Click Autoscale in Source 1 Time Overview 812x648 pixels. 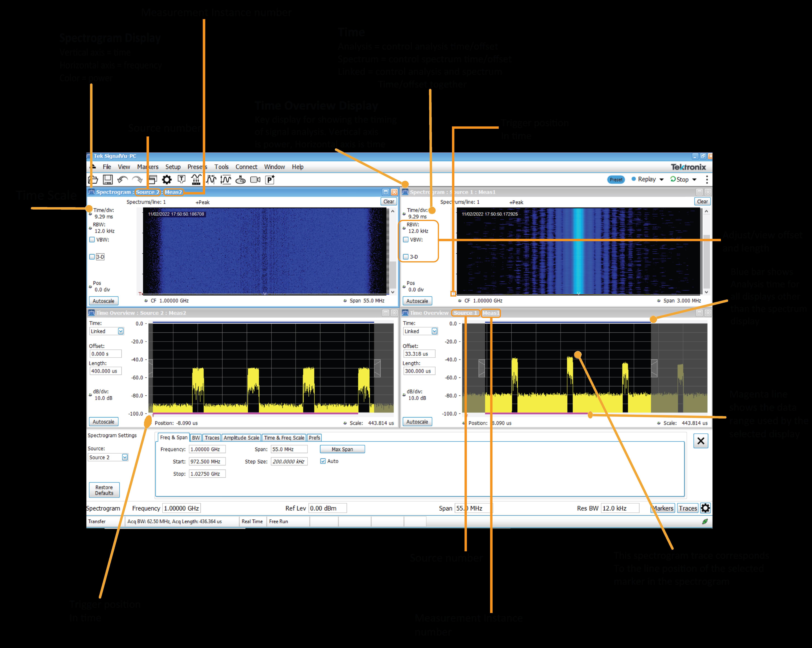click(x=417, y=422)
